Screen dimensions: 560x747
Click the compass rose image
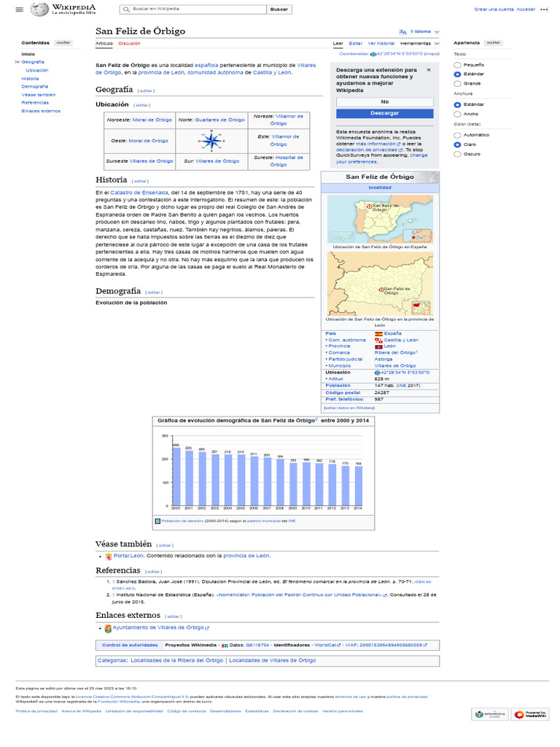tap(211, 141)
